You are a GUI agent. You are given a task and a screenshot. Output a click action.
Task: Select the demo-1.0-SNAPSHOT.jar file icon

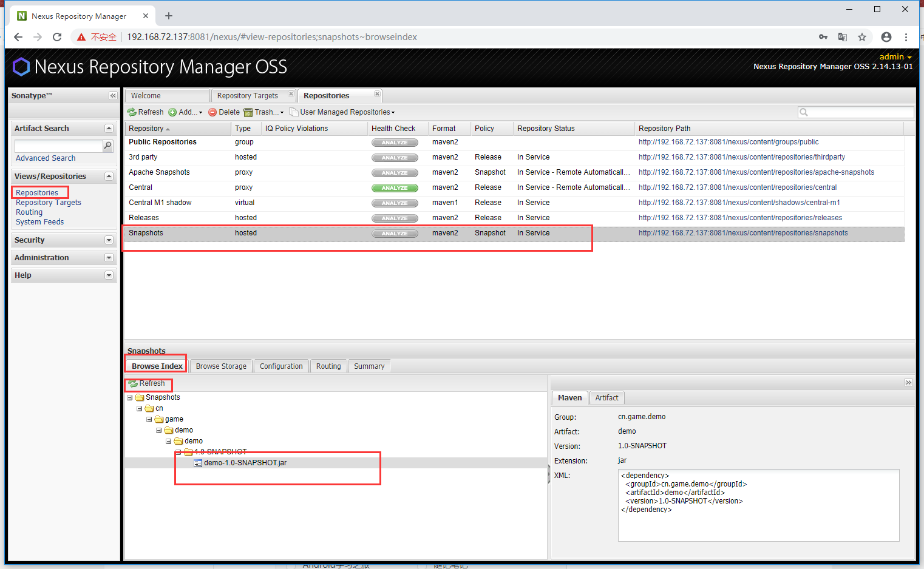(198, 463)
